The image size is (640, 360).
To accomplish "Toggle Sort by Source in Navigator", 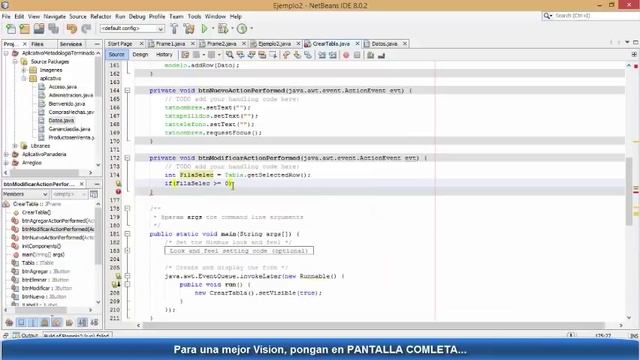I will pos(94,323).
